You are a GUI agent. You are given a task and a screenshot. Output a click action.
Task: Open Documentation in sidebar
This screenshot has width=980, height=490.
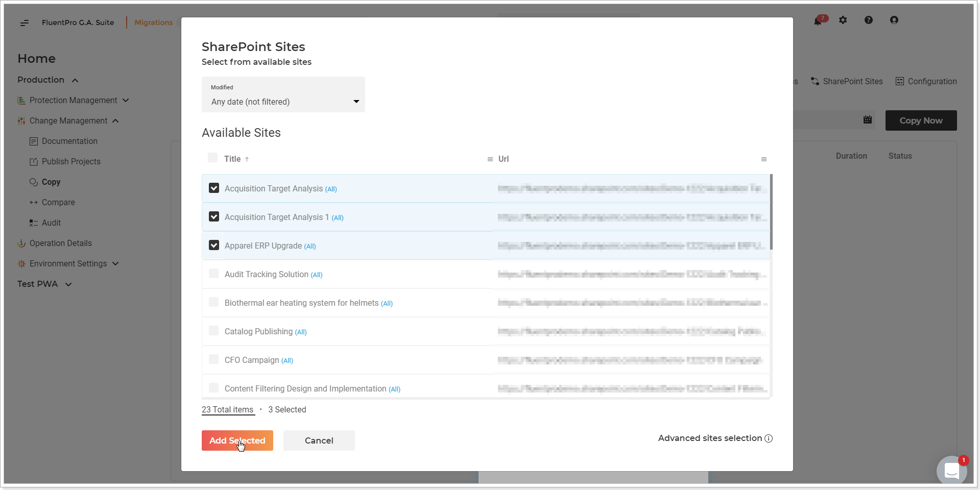69,141
